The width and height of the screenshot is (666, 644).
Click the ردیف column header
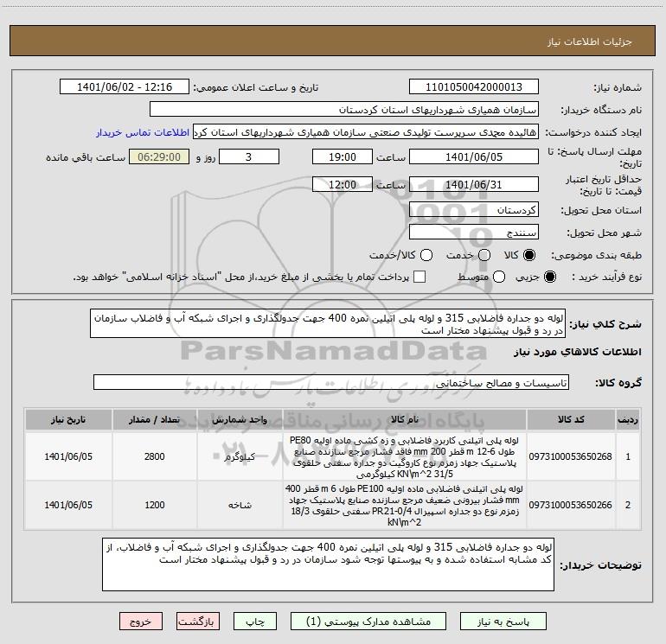pos(628,419)
